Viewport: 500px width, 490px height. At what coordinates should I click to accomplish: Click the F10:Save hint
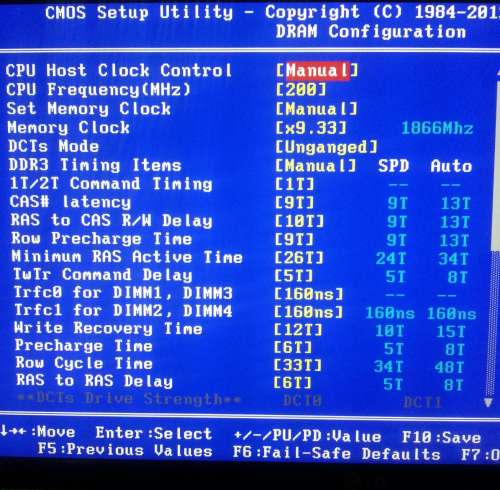[x=441, y=437]
